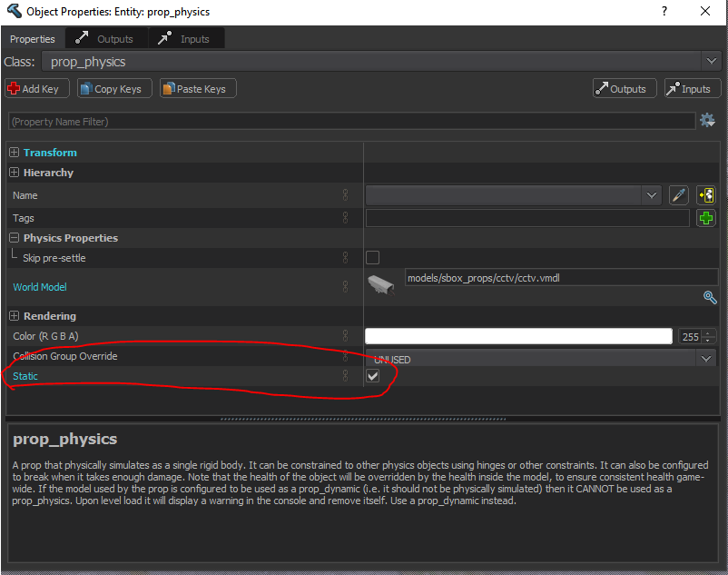Toggle the key icon beside World Model
This screenshot has width=728, height=575.
click(x=345, y=286)
